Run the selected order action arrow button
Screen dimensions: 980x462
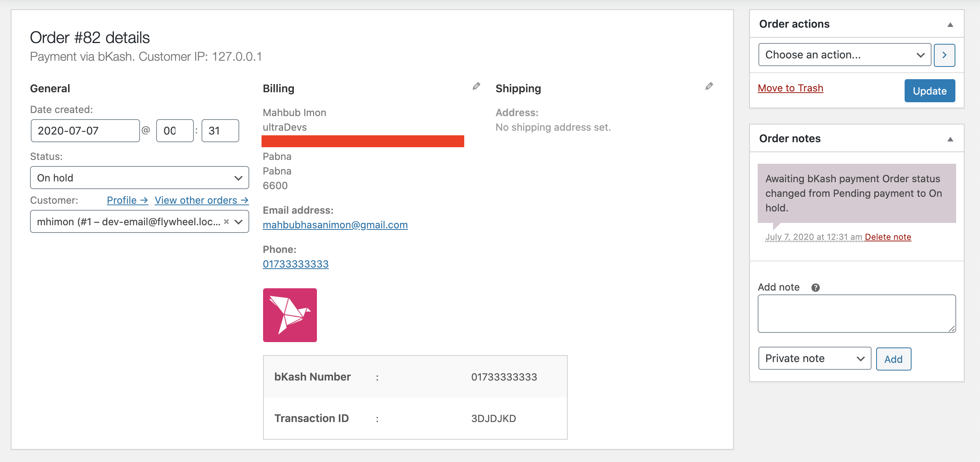point(945,55)
